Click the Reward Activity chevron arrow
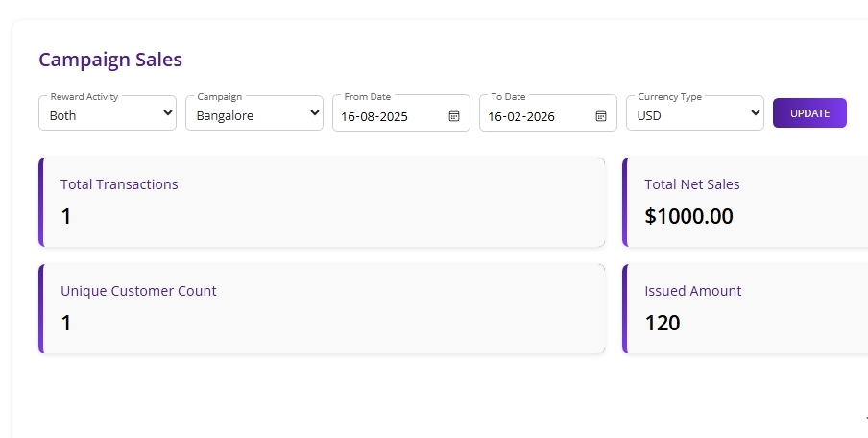This screenshot has height=438, width=868. [168, 113]
